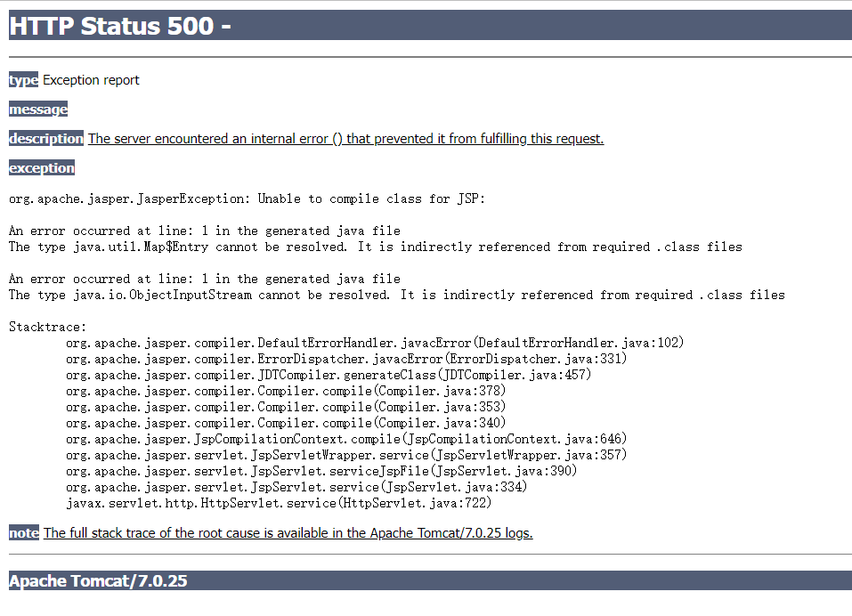Image resolution: width=852 pixels, height=616 pixels.
Task: Click the 'exception' label
Action: 42,168
